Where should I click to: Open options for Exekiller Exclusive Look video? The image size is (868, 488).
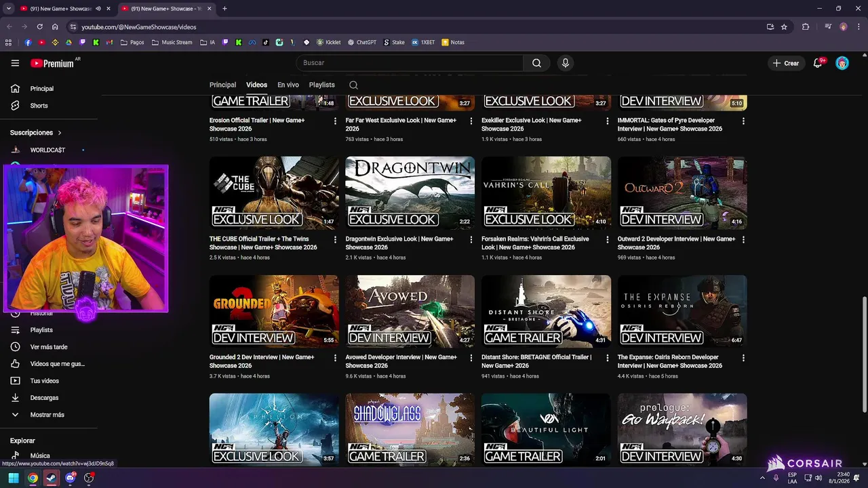pos(607,121)
